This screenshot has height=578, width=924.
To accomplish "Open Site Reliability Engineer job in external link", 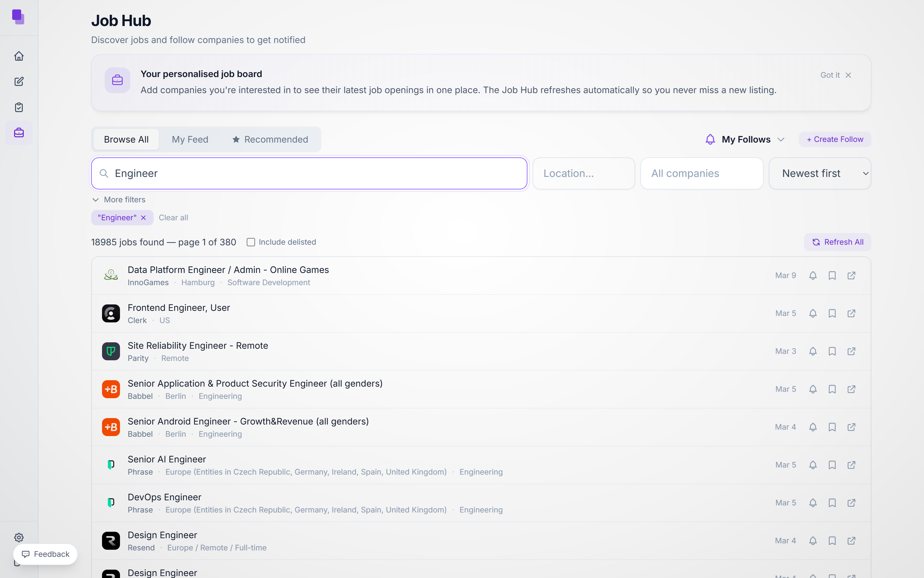I will (851, 351).
